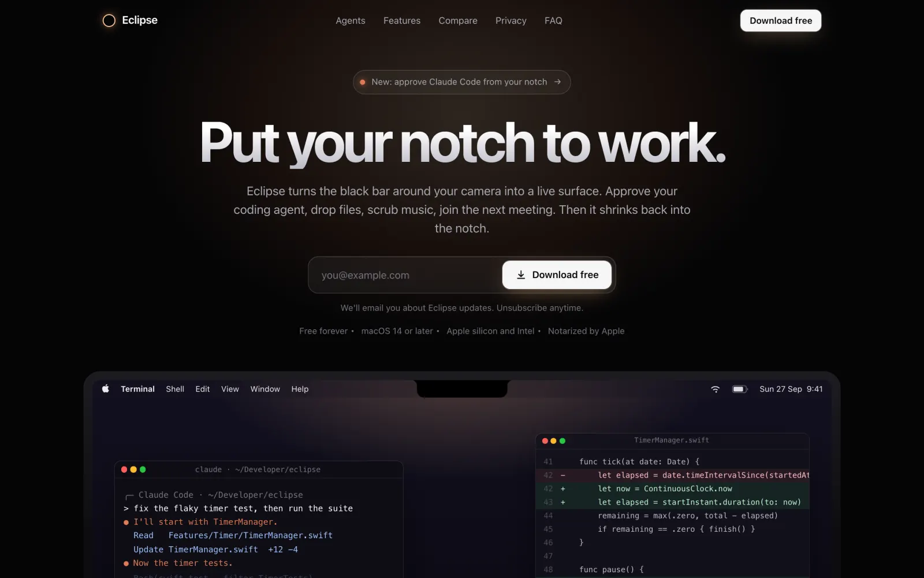Open Terminal menu in mockup menu bar
Screen dimensions: 924x578
[x=137, y=389]
